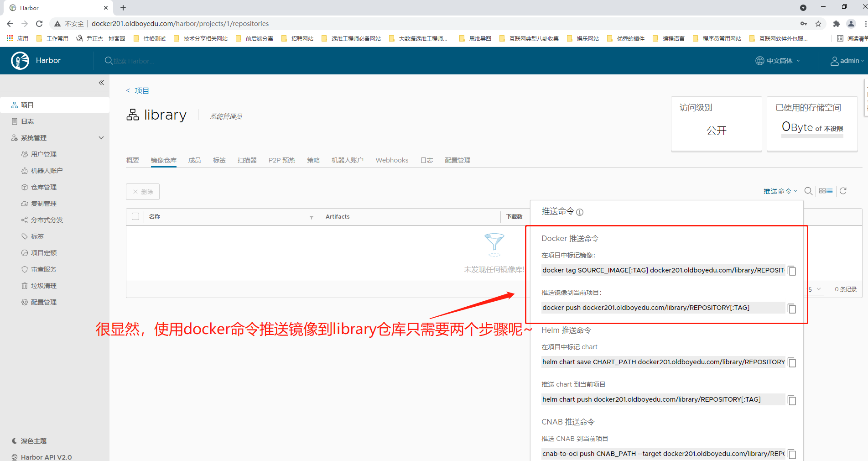Click the push command info icon
Viewport: 868px width, 461px height.
point(580,212)
